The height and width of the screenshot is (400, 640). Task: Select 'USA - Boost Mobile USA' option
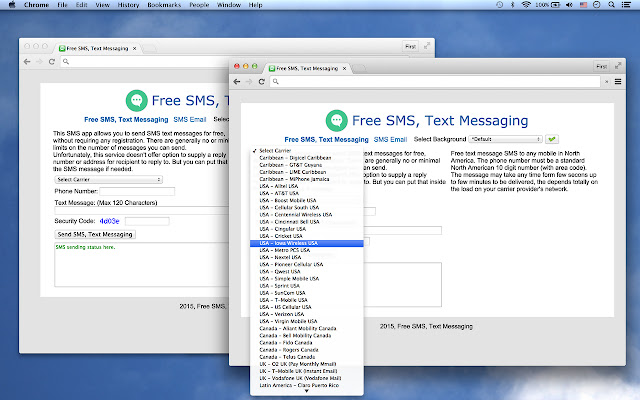[307, 200]
